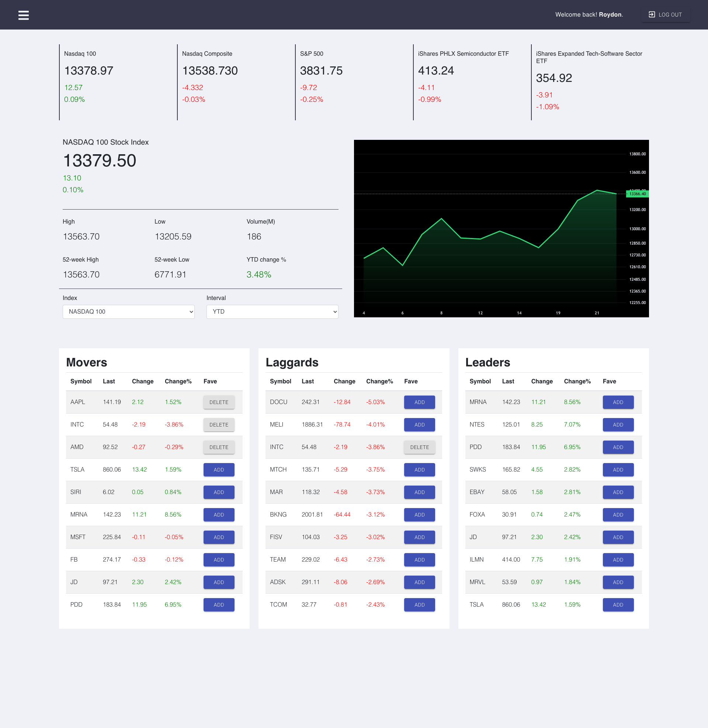Add TSLA to favorites in Movers

[219, 470]
